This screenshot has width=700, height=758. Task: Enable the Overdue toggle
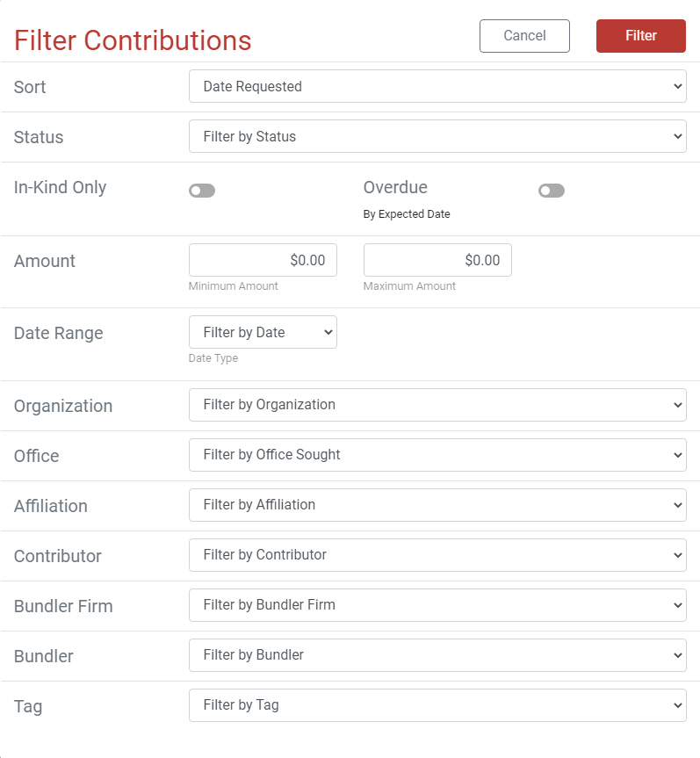coord(552,191)
